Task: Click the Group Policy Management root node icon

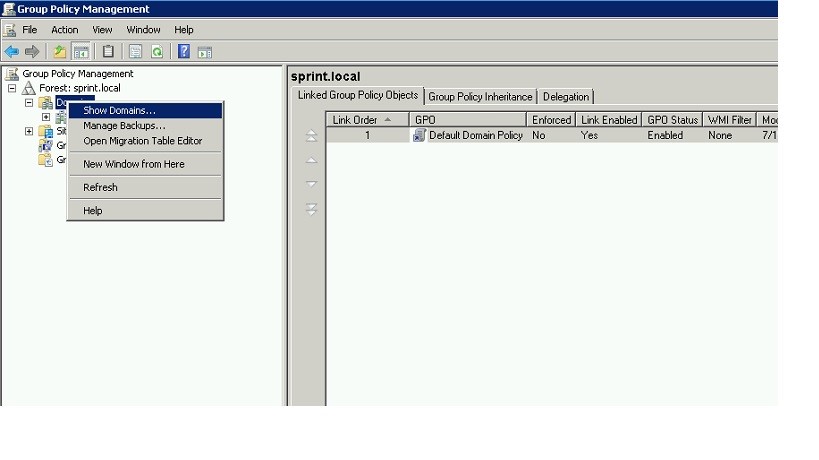Action: tap(12, 74)
